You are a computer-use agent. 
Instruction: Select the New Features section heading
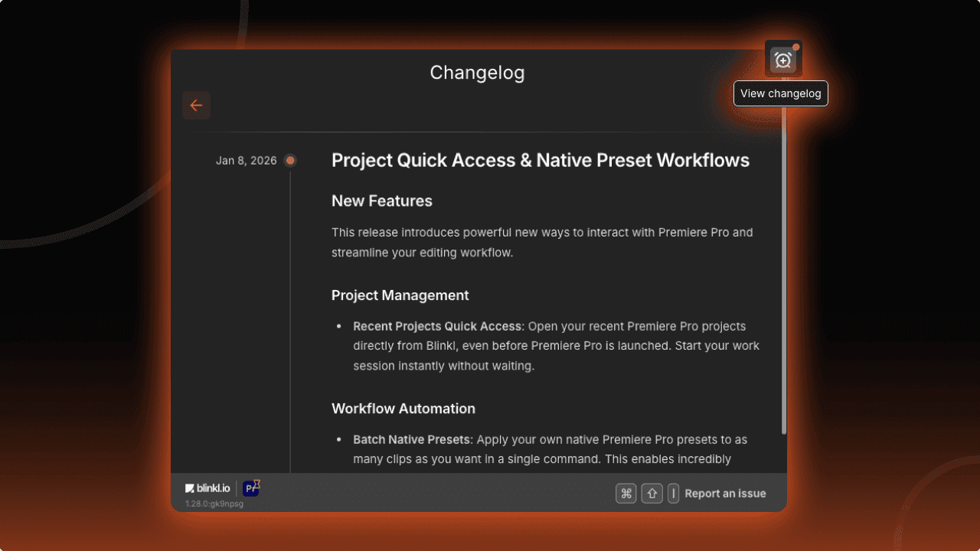click(381, 201)
